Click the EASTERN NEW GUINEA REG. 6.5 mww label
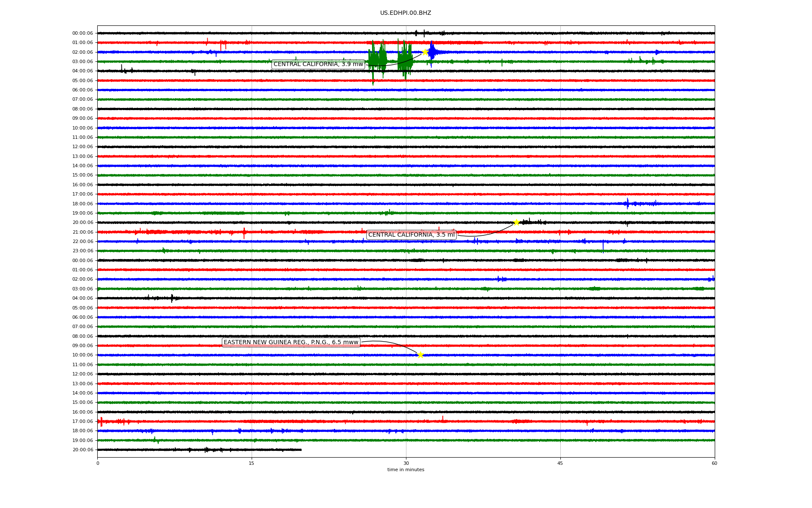812x508 pixels. [291, 342]
